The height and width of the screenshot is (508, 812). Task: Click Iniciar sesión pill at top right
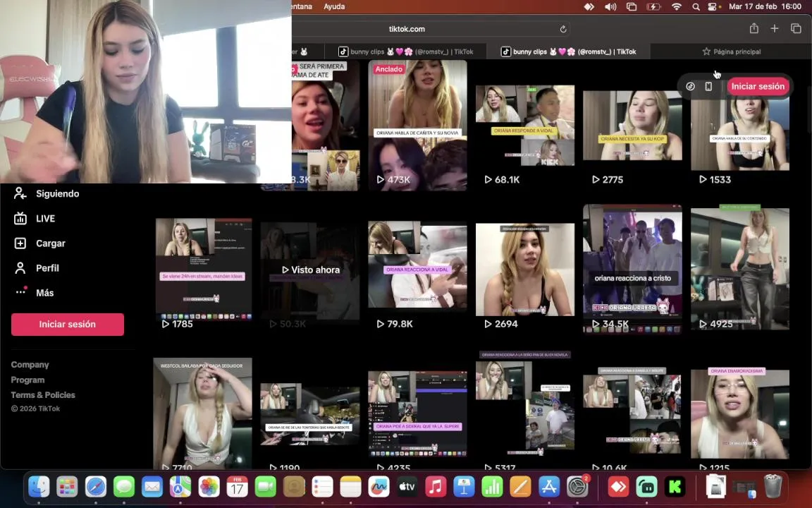click(758, 87)
